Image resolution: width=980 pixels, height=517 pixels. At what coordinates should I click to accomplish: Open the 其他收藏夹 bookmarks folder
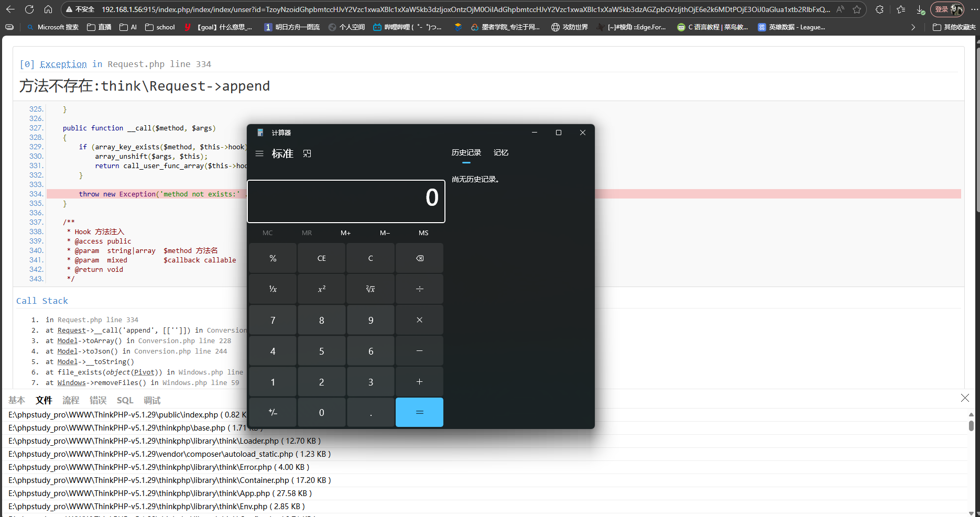(x=954, y=27)
